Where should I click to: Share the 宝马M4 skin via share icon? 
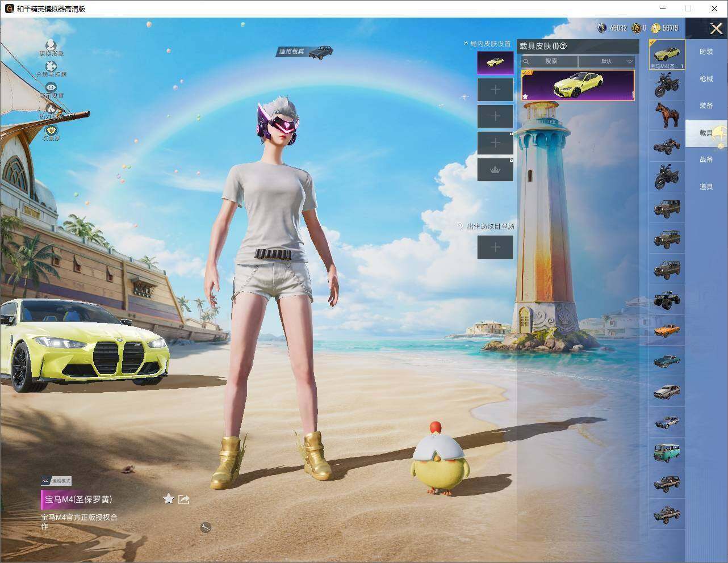click(183, 499)
